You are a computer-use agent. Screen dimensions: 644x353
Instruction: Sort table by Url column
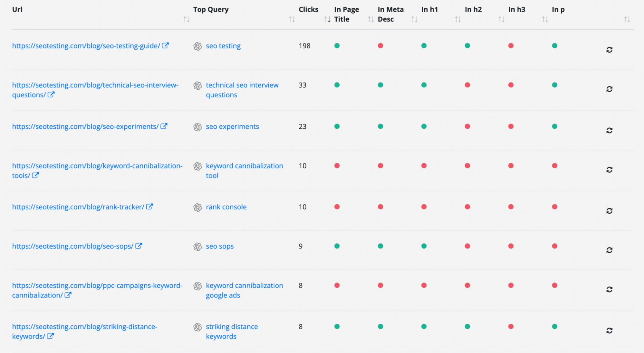[186, 19]
